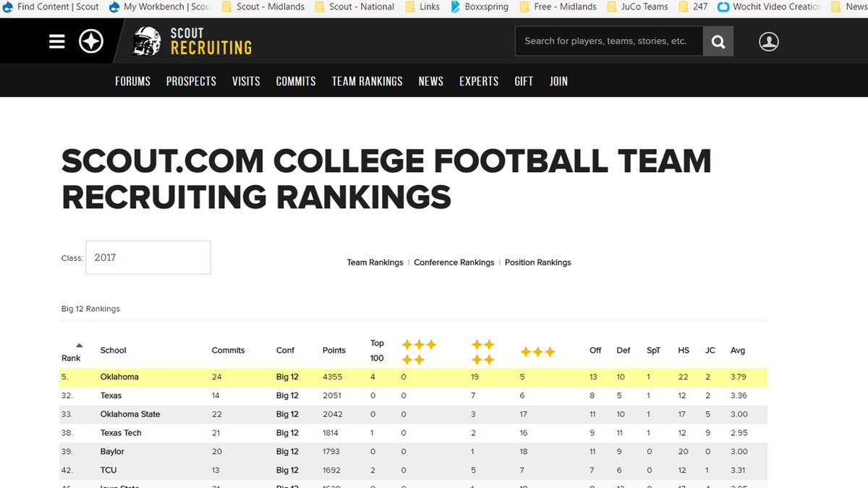This screenshot has height=488, width=868.
Task: Sort by SpT column header
Action: pos(654,351)
